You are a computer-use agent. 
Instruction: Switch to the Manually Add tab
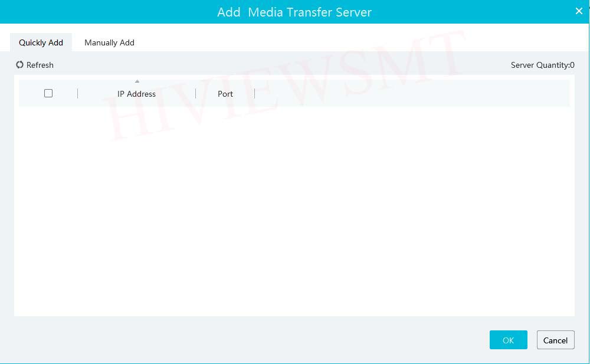coord(109,42)
